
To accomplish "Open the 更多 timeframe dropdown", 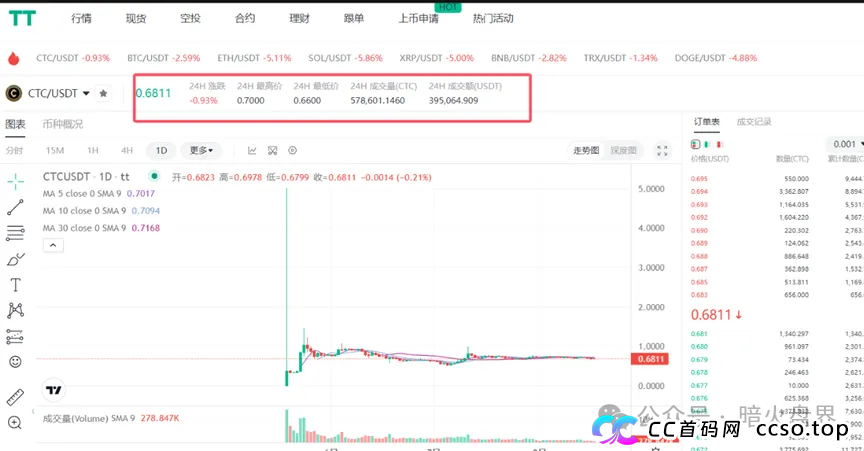I will (x=201, y=151).
